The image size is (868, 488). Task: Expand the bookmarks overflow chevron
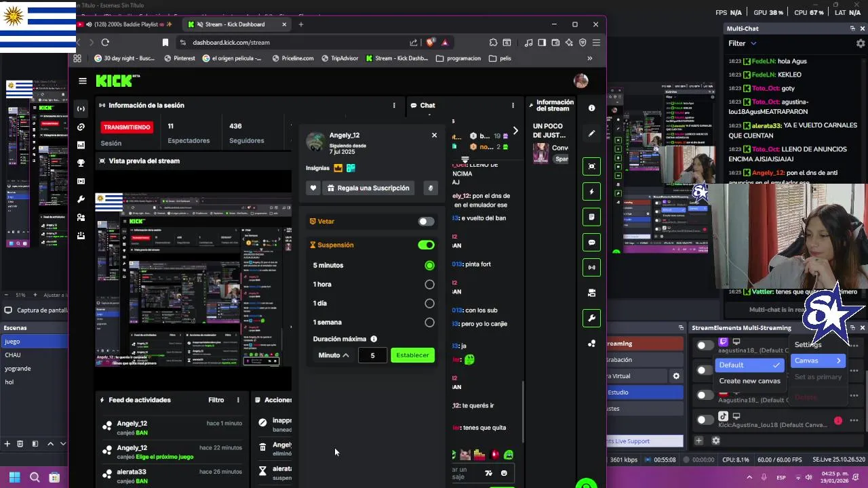pyautogui.click(x=589, y=58)
